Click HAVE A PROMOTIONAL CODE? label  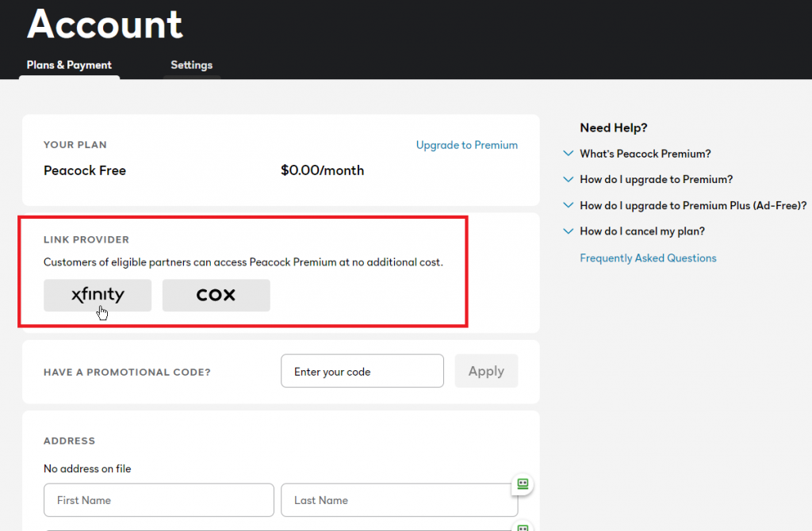(x=127, y=372)
